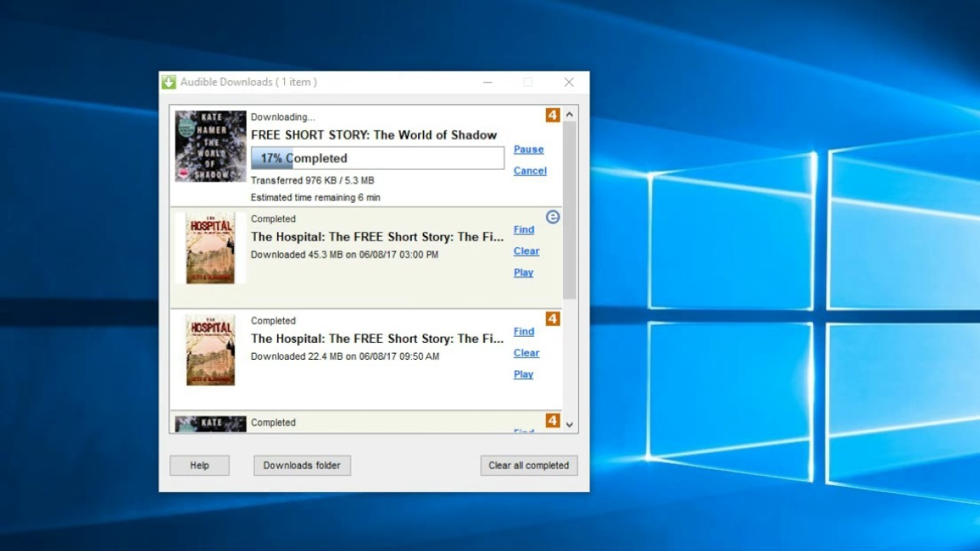Screen dimensions: 980x551
Task: Click cover of Hospital item downloaded 03:00 PM
Action: point(211,248)
